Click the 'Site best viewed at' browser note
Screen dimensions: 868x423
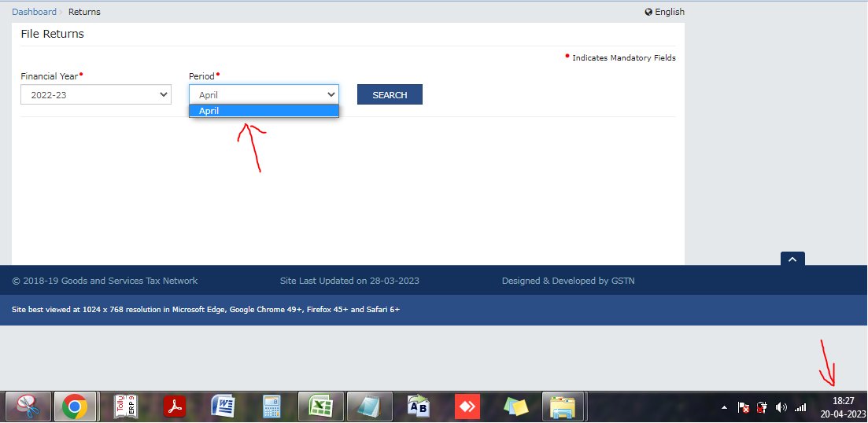(206, 310)
